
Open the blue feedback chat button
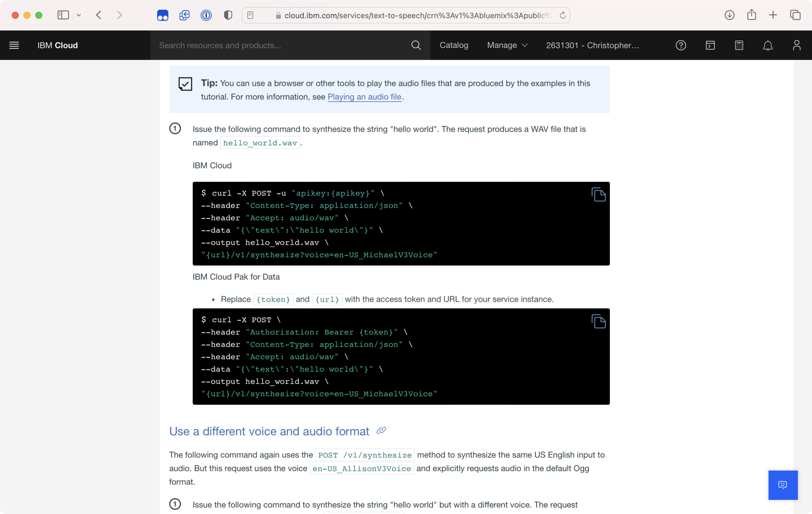click(783, 485)
